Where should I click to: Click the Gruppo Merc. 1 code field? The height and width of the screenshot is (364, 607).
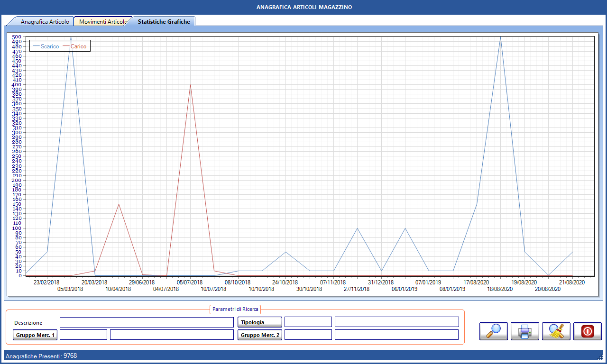tap(83, 335)
